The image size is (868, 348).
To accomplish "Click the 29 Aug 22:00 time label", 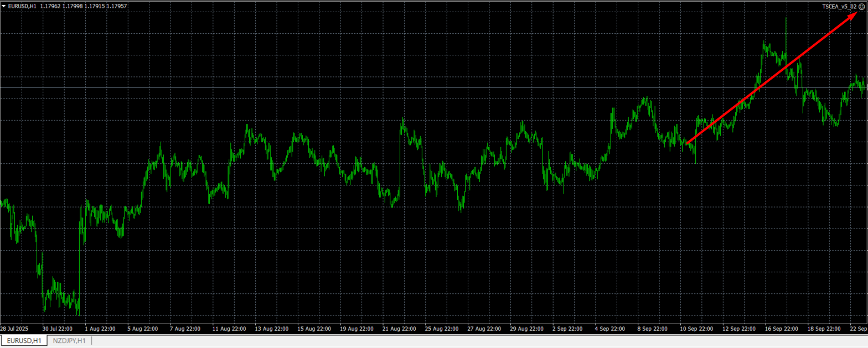I will point(525,329).
